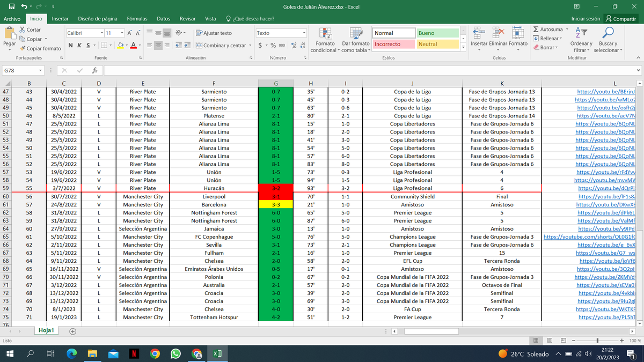Open Formato condicional menu
This screenshot has width=644, height=362.
coord(325,40)
